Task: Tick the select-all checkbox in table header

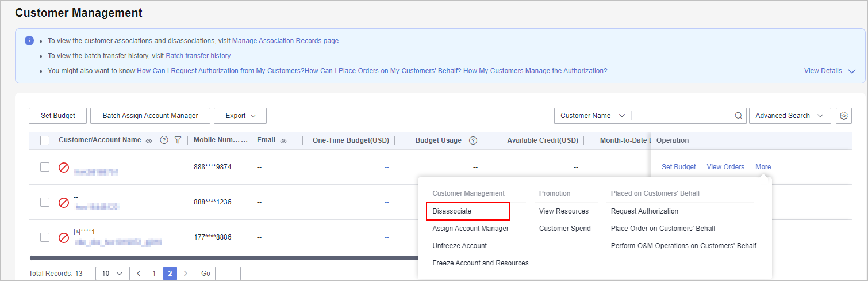Action: (45, 140)
